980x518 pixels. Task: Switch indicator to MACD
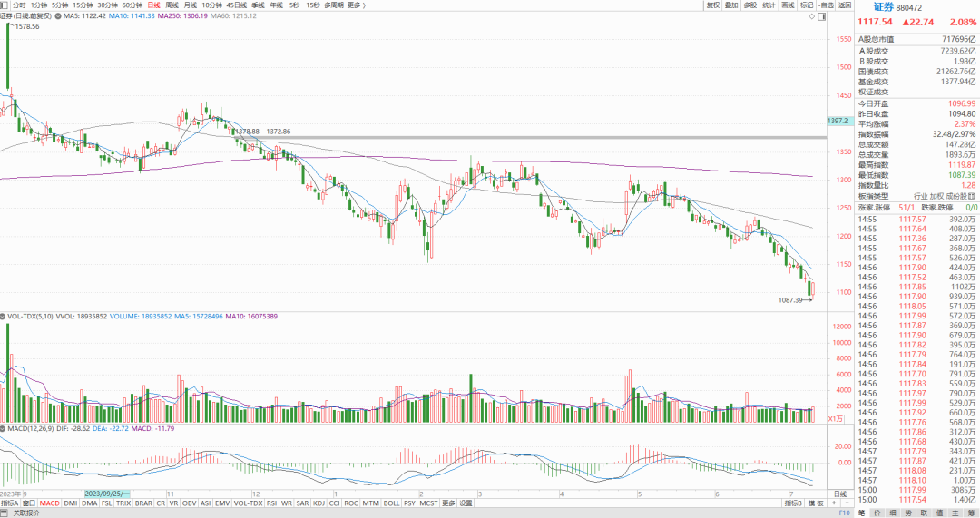click(x=49, y=503)
